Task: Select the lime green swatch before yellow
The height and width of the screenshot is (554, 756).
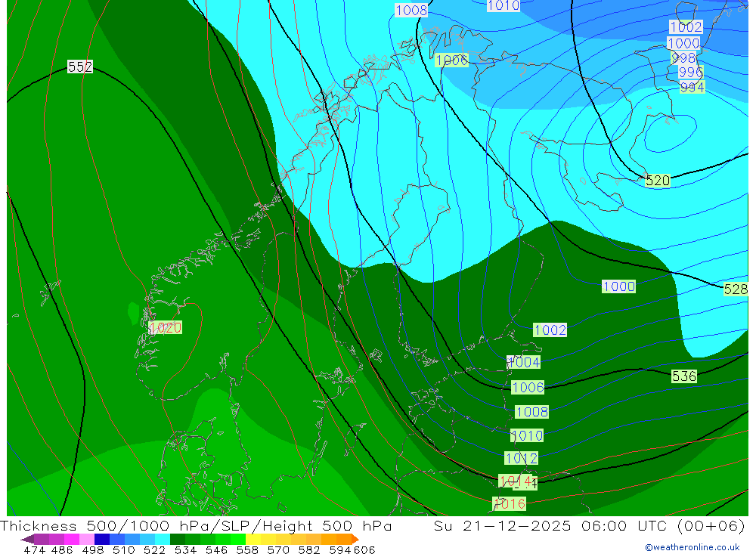Action: (238, 539)
